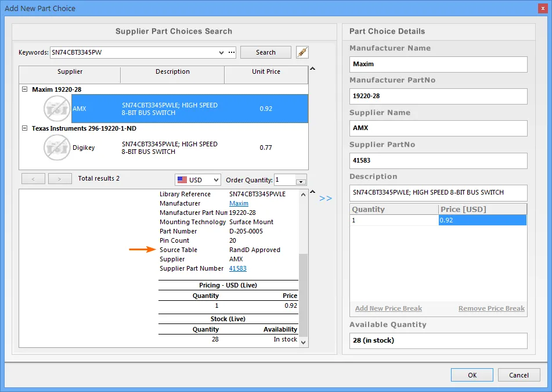Click the Description field in details
Viewport: 552px width, 392px height.
click(x=438, y=193)
